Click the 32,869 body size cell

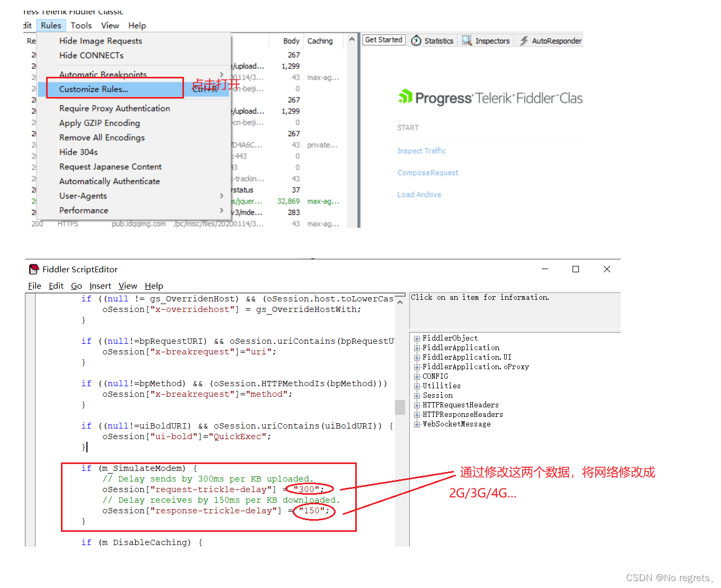tap(288, 201)
